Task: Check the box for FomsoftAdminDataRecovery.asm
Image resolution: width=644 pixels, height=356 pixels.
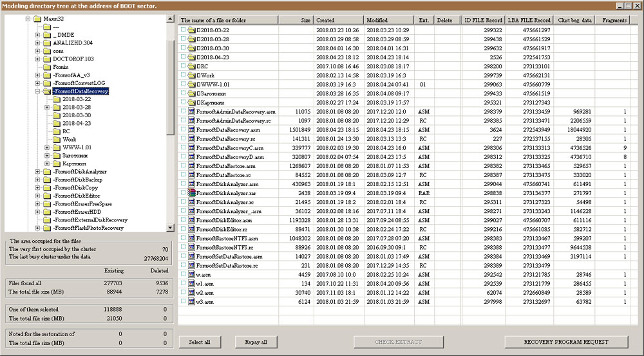Action: pos(184,111)
